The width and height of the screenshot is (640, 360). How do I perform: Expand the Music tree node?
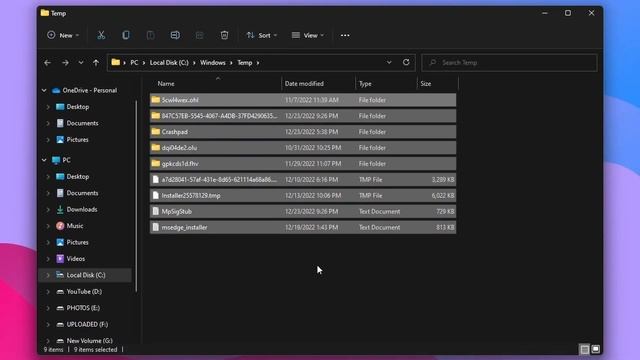click(x=48, y=226)
